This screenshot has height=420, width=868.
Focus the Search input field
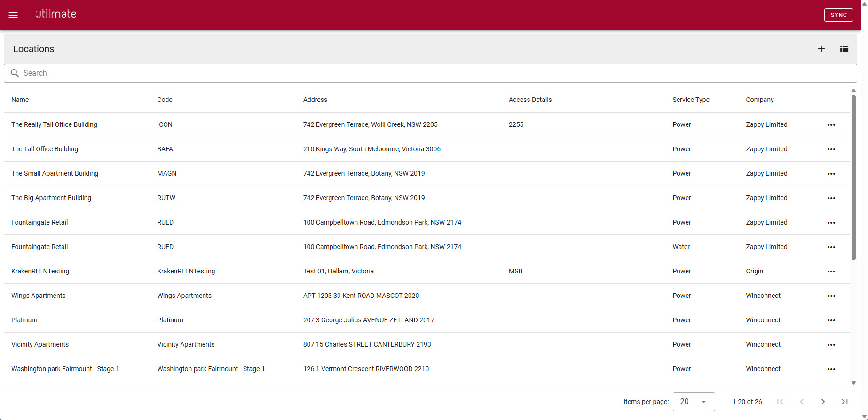[430, 73]
